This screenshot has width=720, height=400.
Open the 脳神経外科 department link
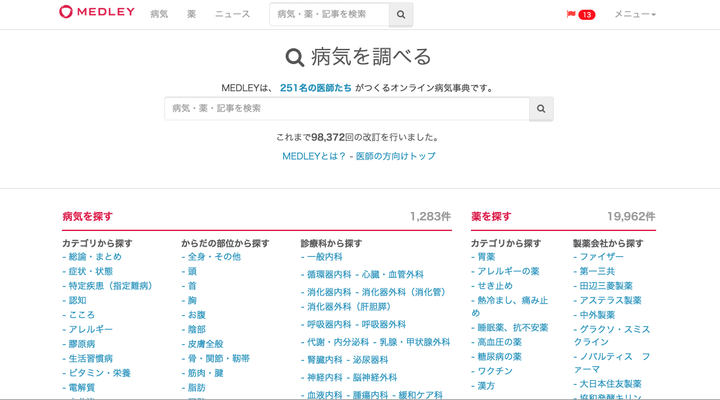[375, 377]
